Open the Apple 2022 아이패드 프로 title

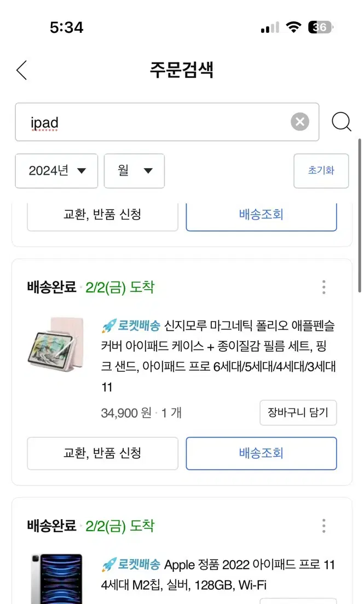[x=218, y=574]
